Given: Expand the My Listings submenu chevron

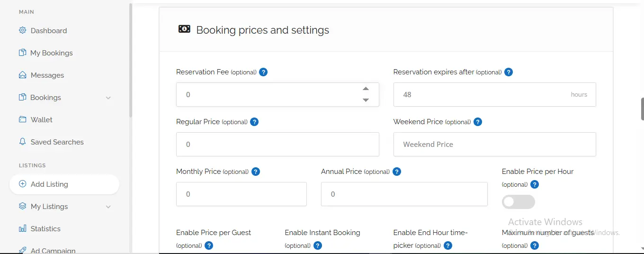Looking at the screenshot, I should 108,207.
